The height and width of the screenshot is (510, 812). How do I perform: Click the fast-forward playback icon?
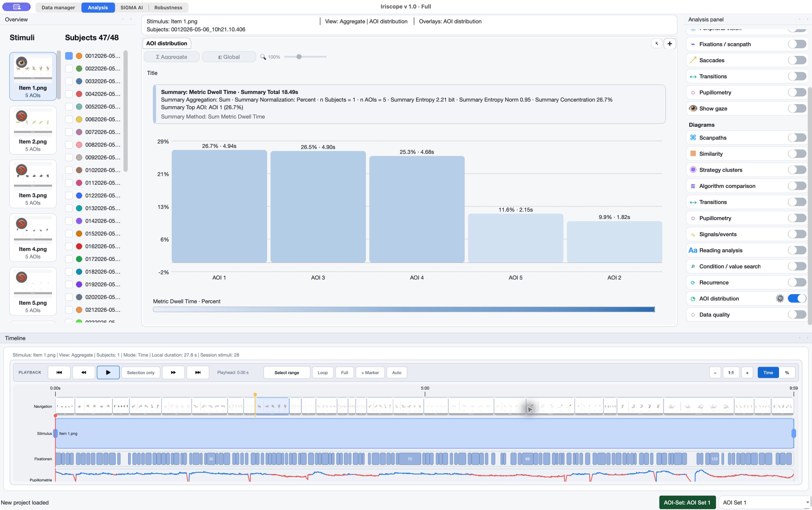(x=173, y=372)
